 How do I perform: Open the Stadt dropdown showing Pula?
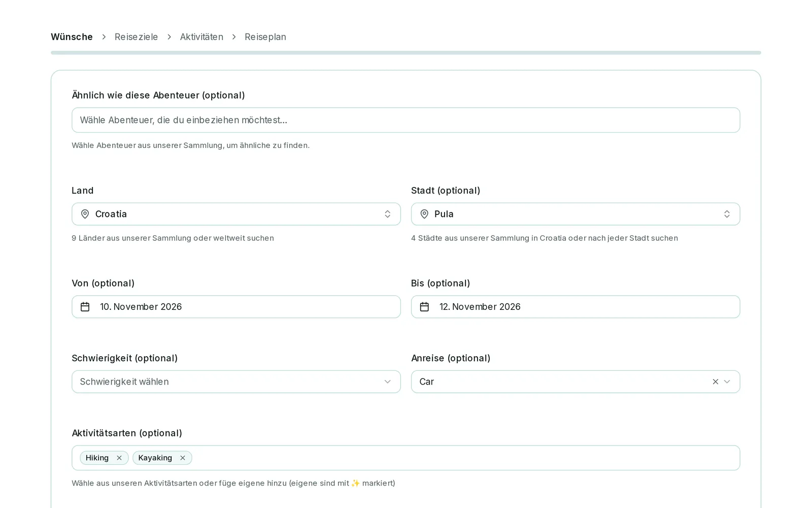[x=576, y=214]
